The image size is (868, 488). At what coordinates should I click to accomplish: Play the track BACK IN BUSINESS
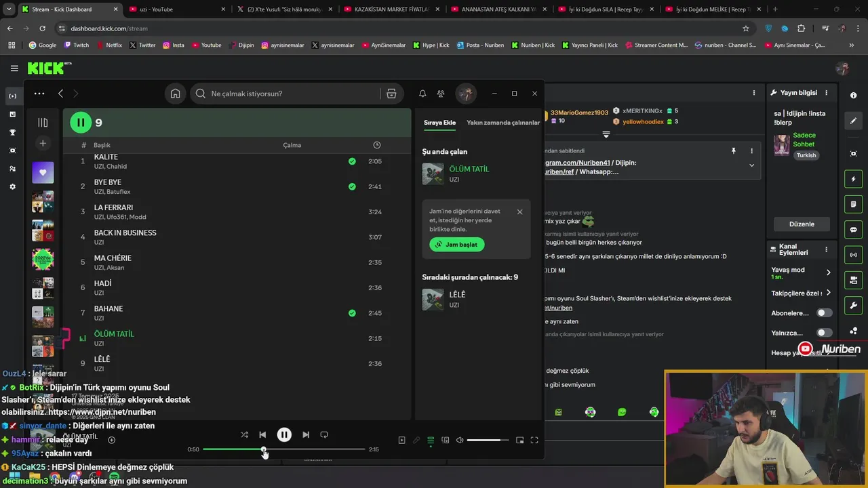[125, 232]
